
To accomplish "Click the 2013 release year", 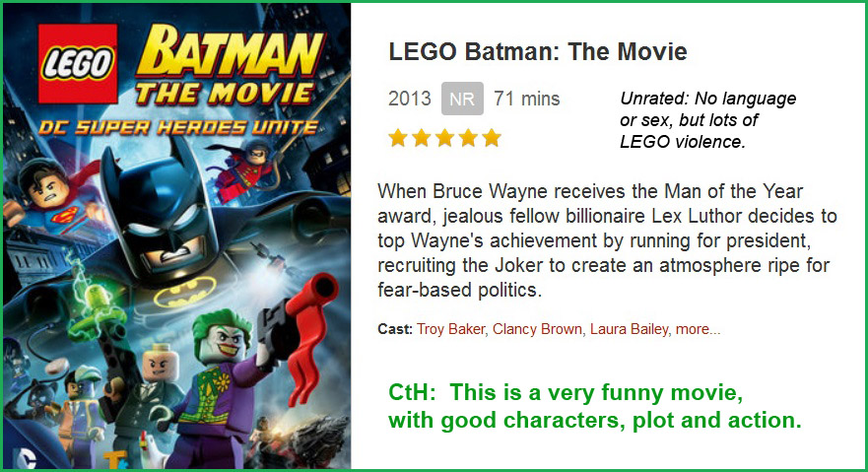I will tap(410, 99).
